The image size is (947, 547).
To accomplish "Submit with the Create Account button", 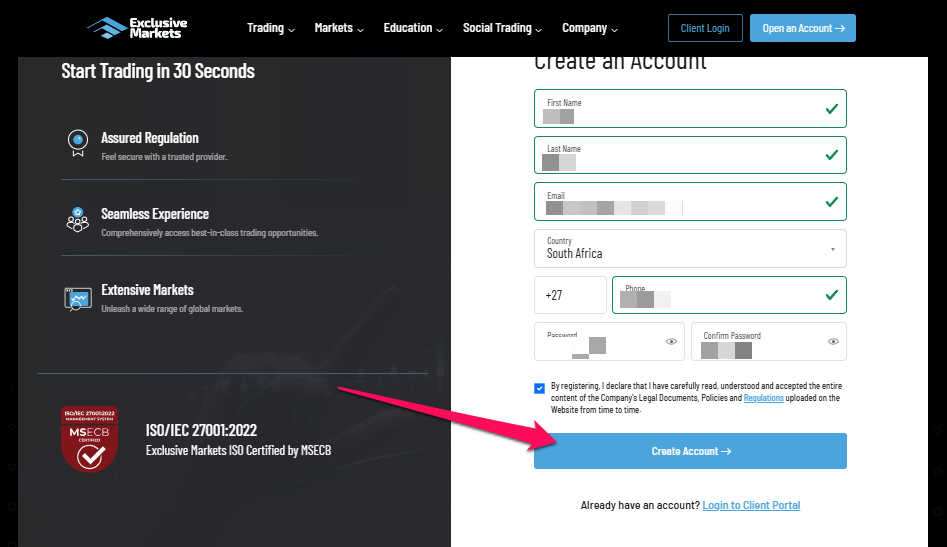I will point(690,451).
